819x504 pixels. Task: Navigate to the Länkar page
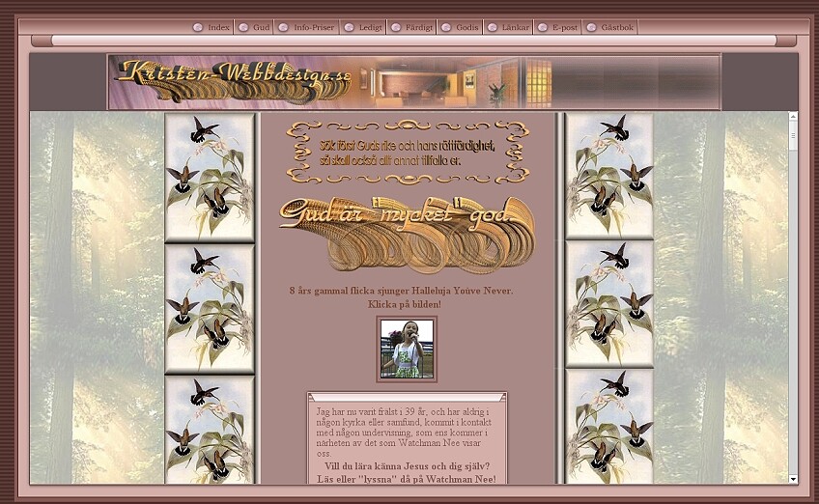point(515,28)
